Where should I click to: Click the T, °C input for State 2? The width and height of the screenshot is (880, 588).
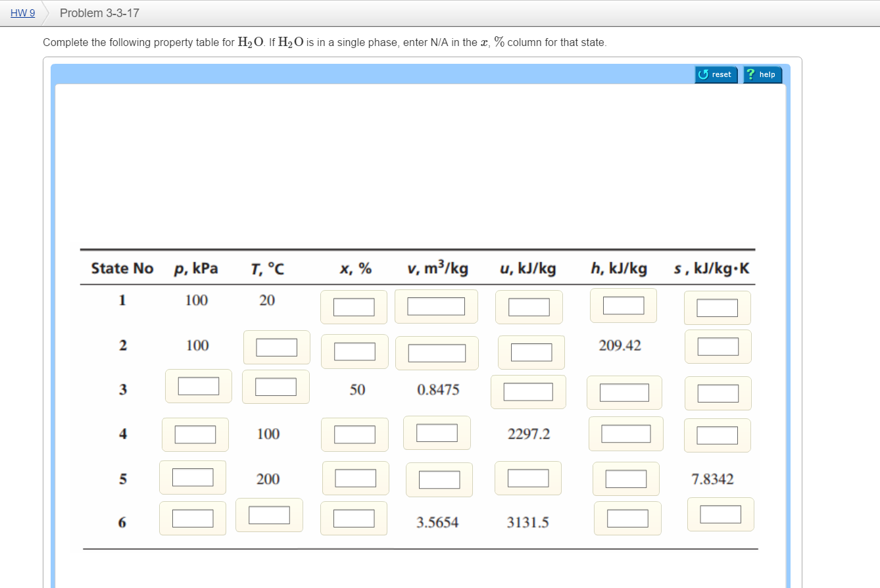pos(276,347)
